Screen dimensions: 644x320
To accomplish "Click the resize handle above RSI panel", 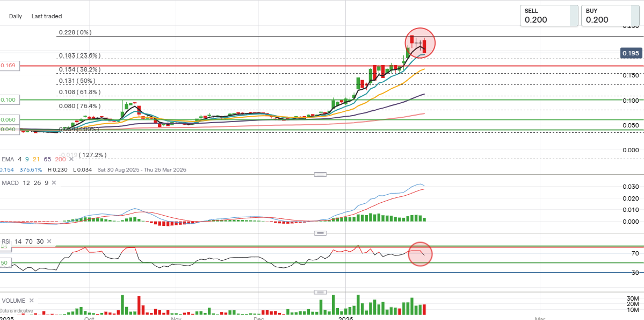I will point(320,233).
